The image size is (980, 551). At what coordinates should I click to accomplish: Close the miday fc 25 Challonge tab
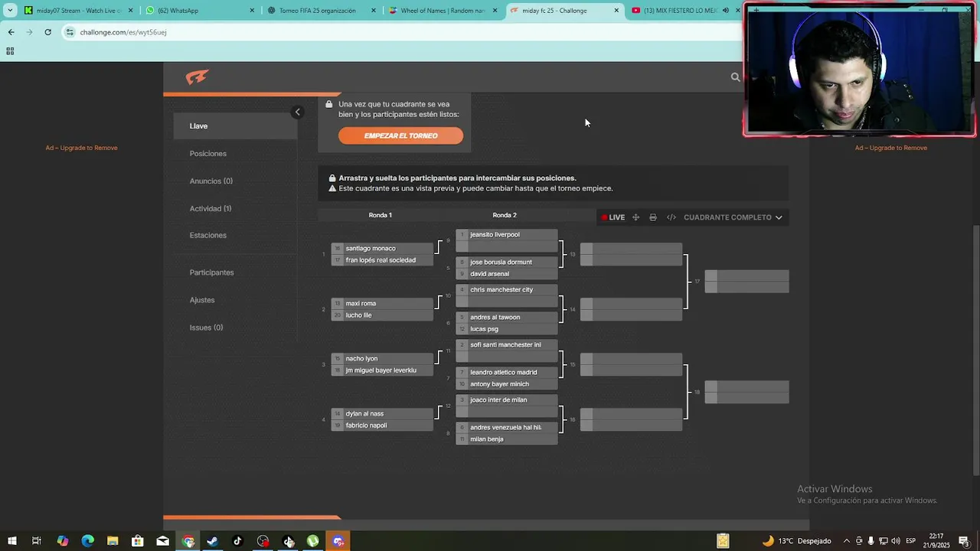point(616,11)
